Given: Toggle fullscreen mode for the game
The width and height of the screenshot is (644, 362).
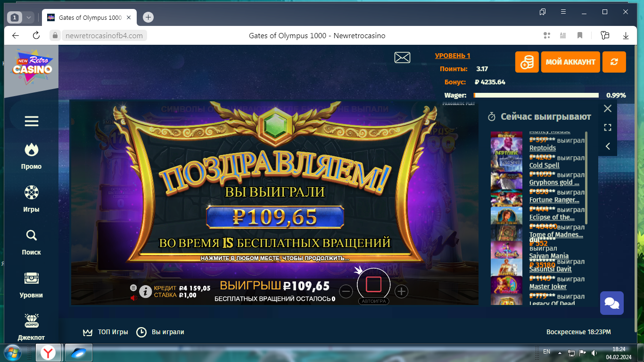Looking at the screenshot, I should coord(608,127).
